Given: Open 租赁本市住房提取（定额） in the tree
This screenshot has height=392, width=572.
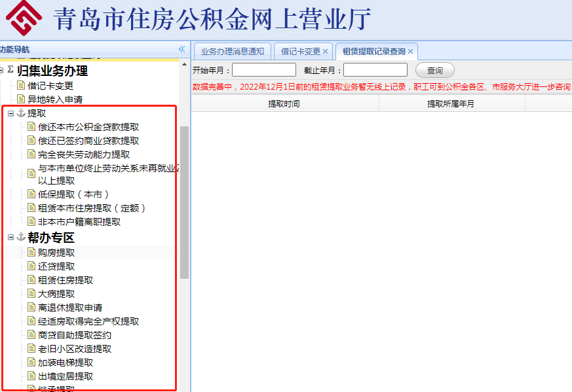Looking at the screenshot, I should click(92, 208).
